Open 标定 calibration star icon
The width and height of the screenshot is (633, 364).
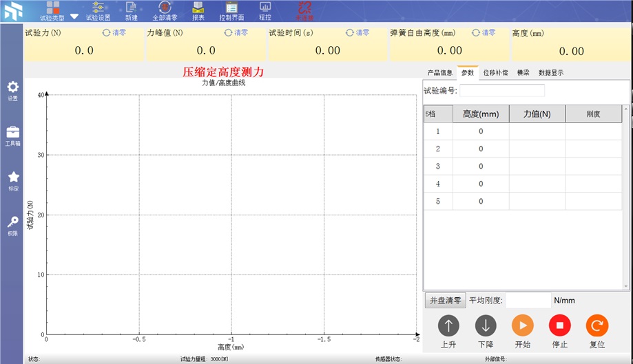13,180
